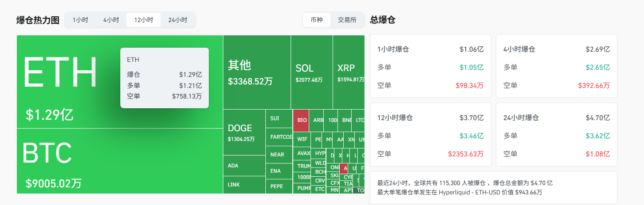This screenshot has width=644, height=205.
Task: Click the BTC amount $9005.02万
Action: click(54, 183)
